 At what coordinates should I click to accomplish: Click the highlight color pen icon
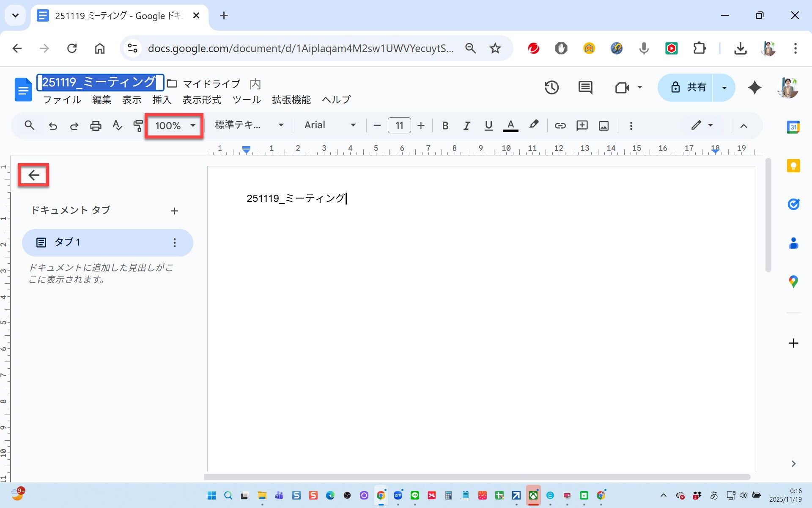[534, 125]
